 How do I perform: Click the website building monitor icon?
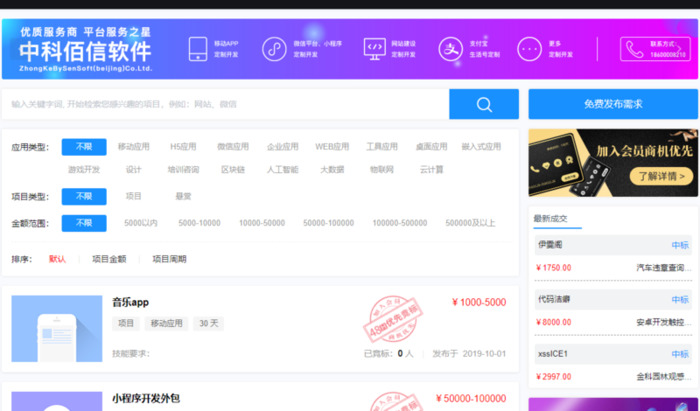click(x=375, y=49)
